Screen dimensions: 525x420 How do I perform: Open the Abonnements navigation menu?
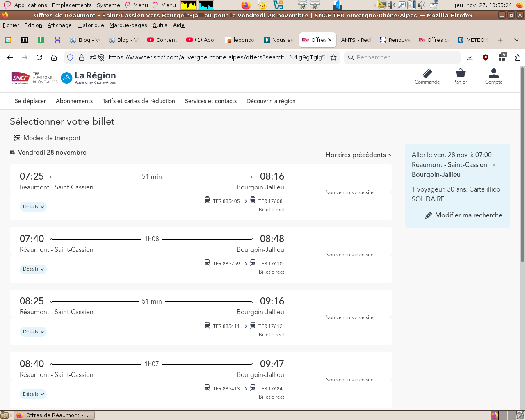click(x=74, y=101)
